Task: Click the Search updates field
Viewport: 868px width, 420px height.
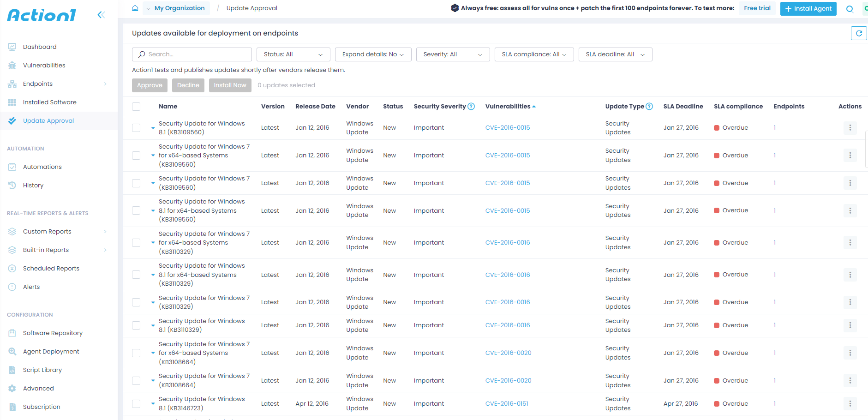Action: [x=192, y=54]
